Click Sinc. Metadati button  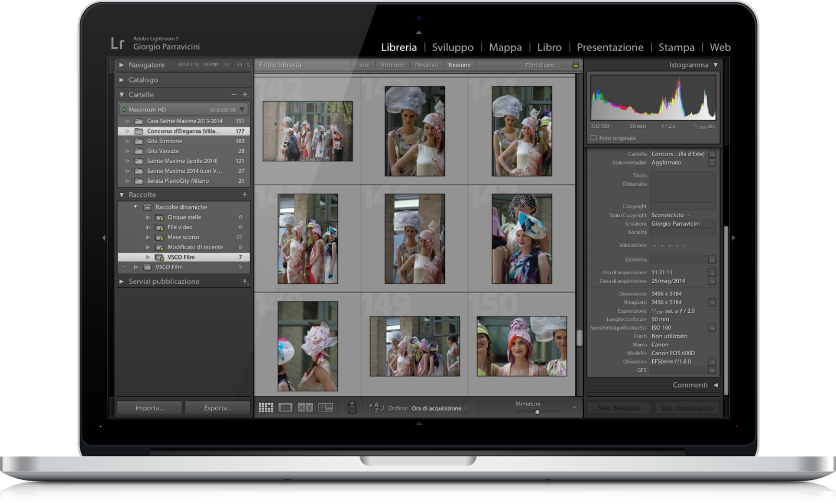619,408
